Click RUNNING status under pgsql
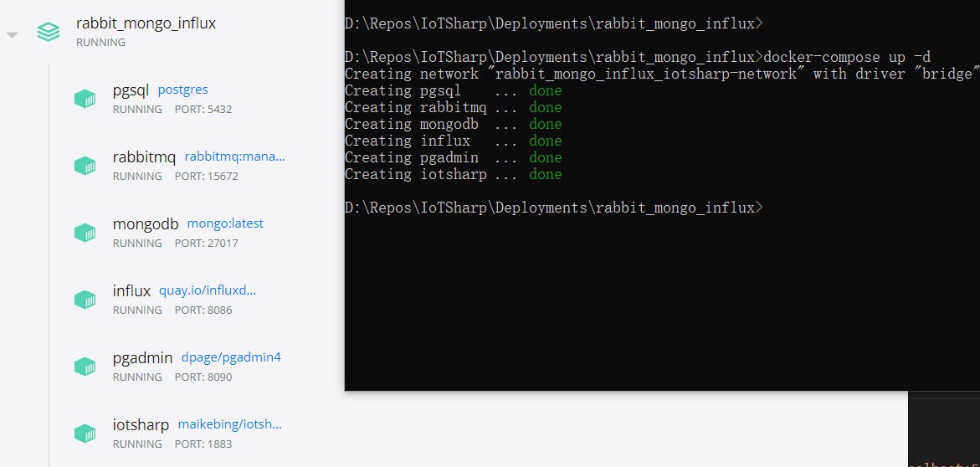 137,110
